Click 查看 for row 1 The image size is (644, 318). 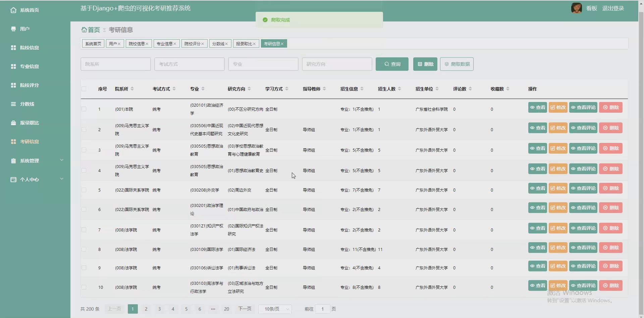[x=537, y=107]
